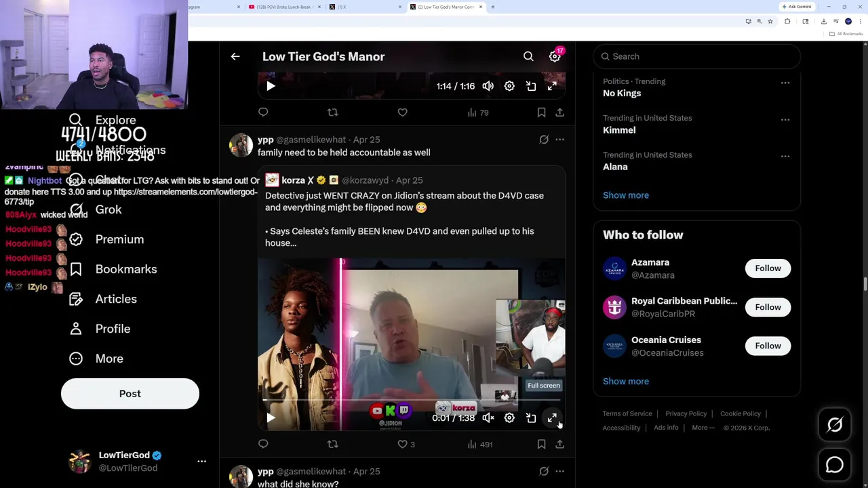The image size is (868, 488).
Task: Open options for the No Kings trend
Action: click(785, 83)
